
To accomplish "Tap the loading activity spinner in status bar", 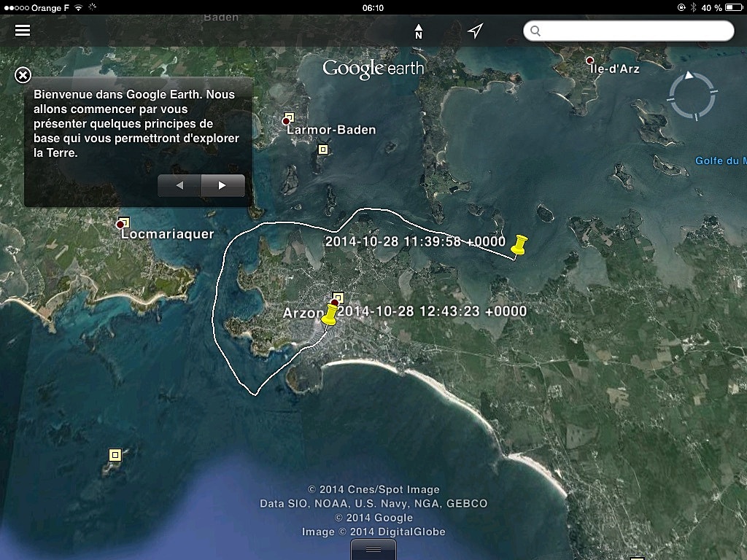I will [93, 7].
